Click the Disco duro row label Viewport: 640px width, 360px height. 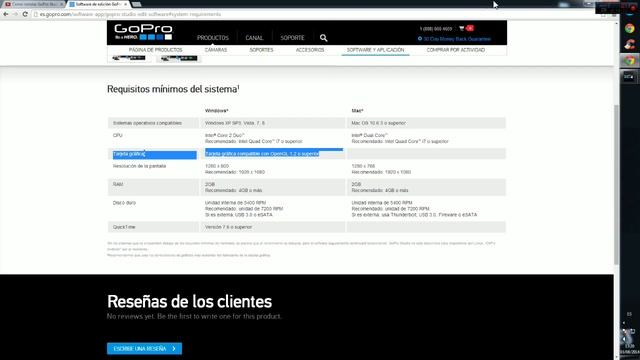click(x=124, y=203)
